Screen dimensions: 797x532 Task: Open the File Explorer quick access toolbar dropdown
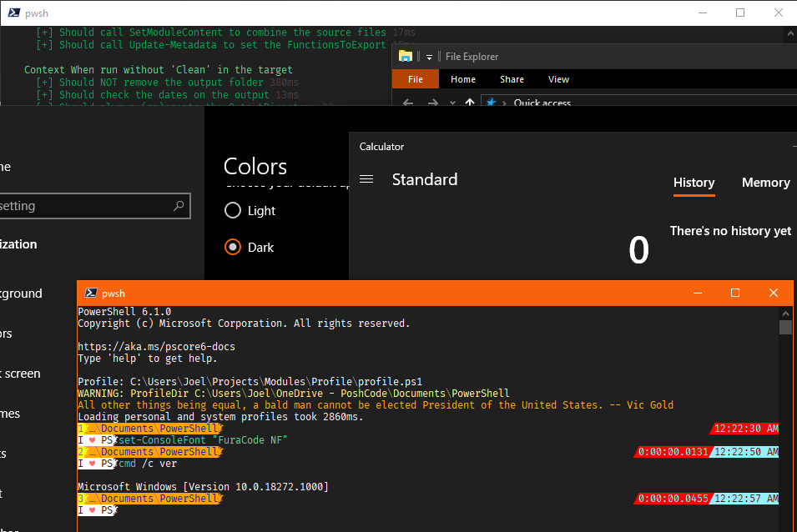click(429, 58)
